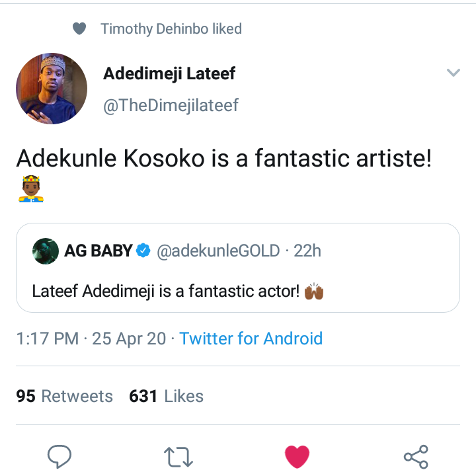Open the tweet options chevron dropdown
The height and width of the screenshot is (476, 476).
[453, 73]
